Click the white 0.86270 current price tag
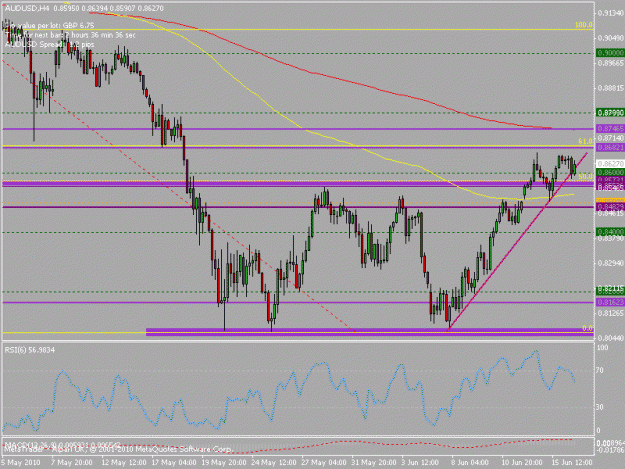The image size is (625, 469). pyautogui.click(x=610, y=164)
